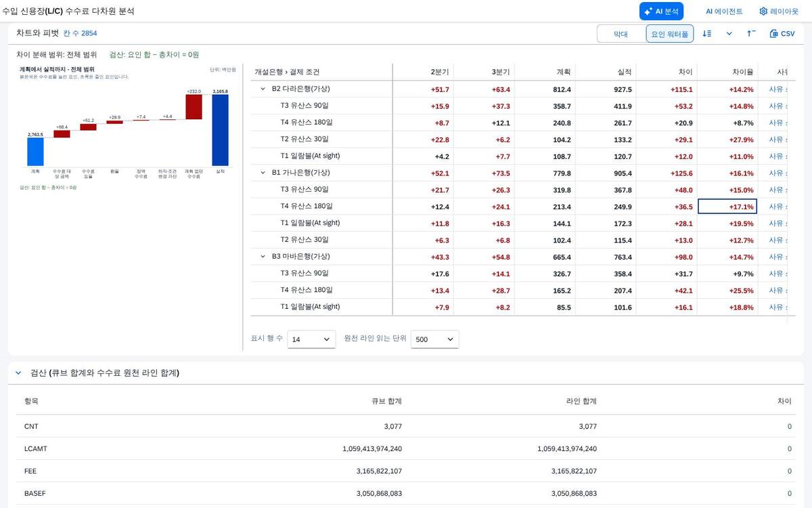Switch the chart to 막대 view

pos(621,34)
